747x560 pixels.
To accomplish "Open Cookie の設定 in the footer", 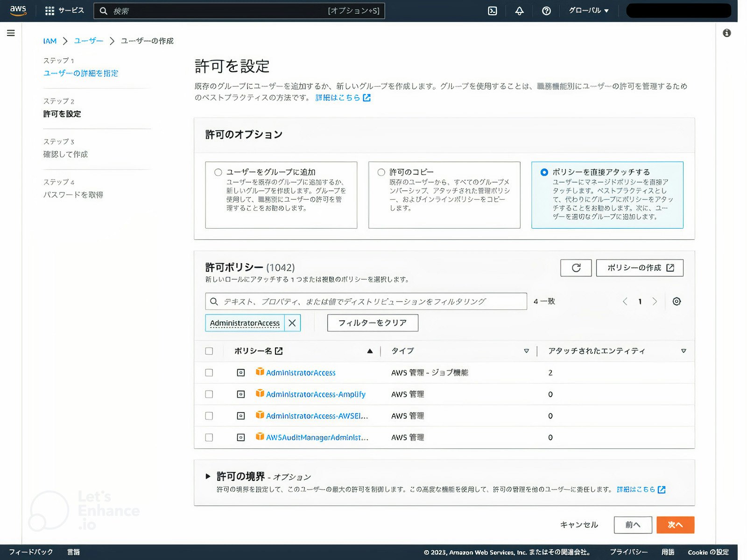I will tap(708, 552).
